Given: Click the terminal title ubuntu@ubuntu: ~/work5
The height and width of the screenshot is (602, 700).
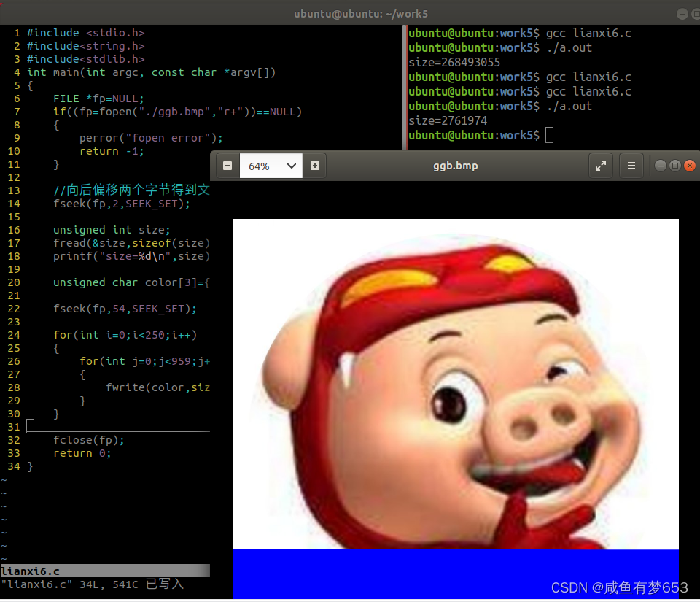Looking at the screenshot, I should point(361,14).
